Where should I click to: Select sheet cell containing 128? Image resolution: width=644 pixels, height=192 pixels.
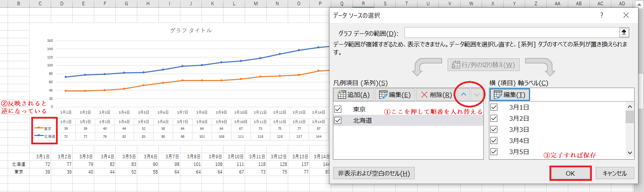[x=277, y=164]
